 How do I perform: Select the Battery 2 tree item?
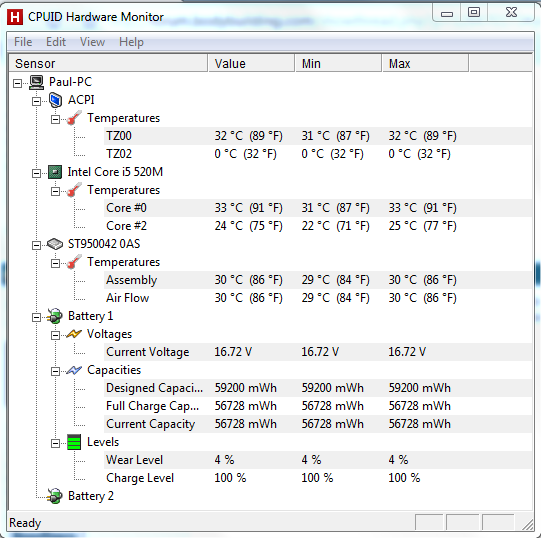click(91, 496)
